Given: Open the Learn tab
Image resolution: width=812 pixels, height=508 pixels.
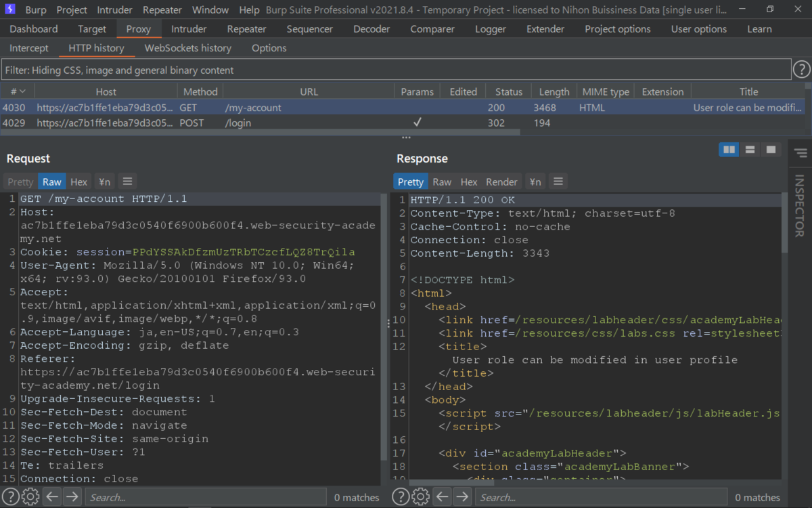Looking at the screenshot, I should coord(759,29).
